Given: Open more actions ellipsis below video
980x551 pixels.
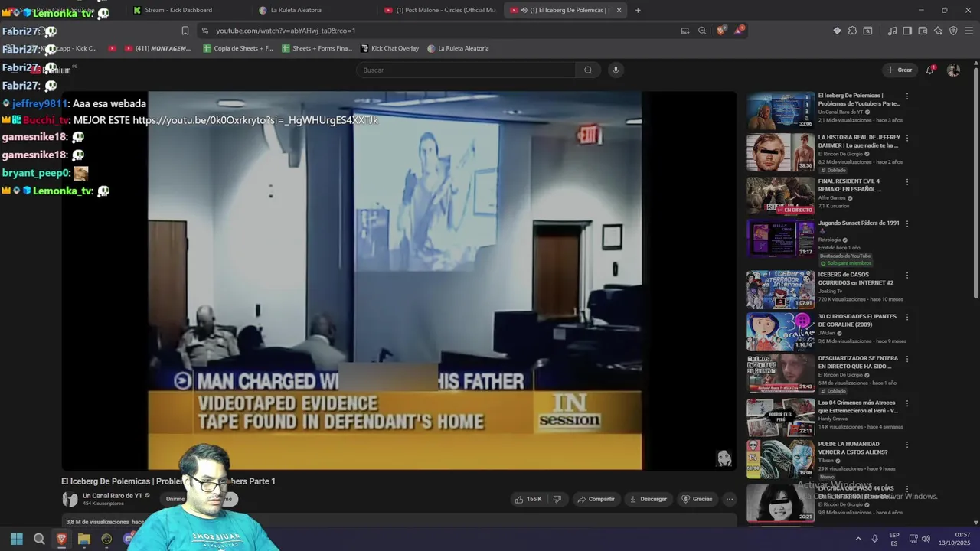Looking at the screenshot, I should pos(730,499).
